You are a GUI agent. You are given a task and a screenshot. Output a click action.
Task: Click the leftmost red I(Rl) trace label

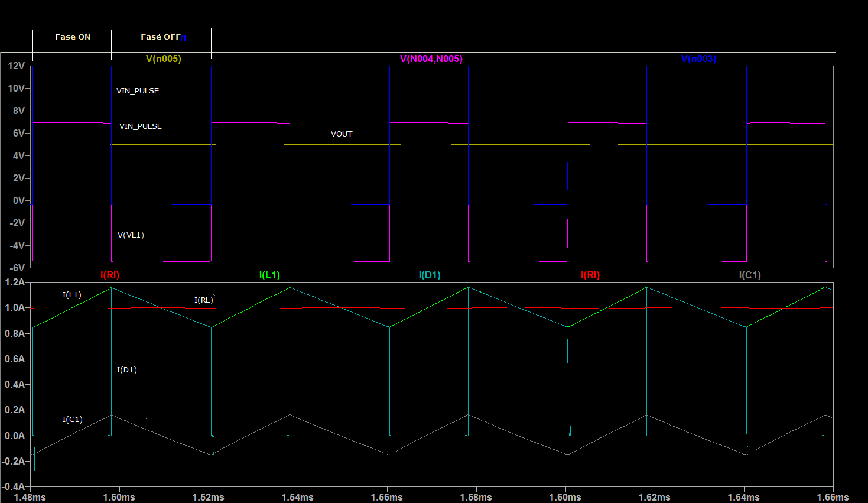pyautogui.click(x=110, y=275)
